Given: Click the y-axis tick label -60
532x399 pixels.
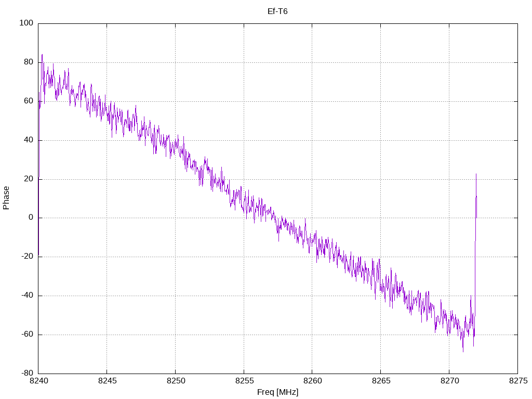Looking at the screenshot, I should tap(27, 334).
